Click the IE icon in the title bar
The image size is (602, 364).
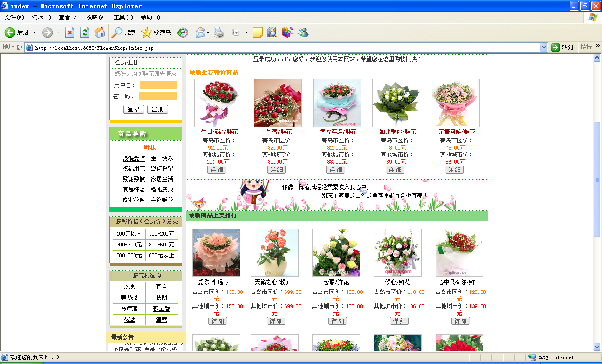pyautogui.click(x=5, y=6)
